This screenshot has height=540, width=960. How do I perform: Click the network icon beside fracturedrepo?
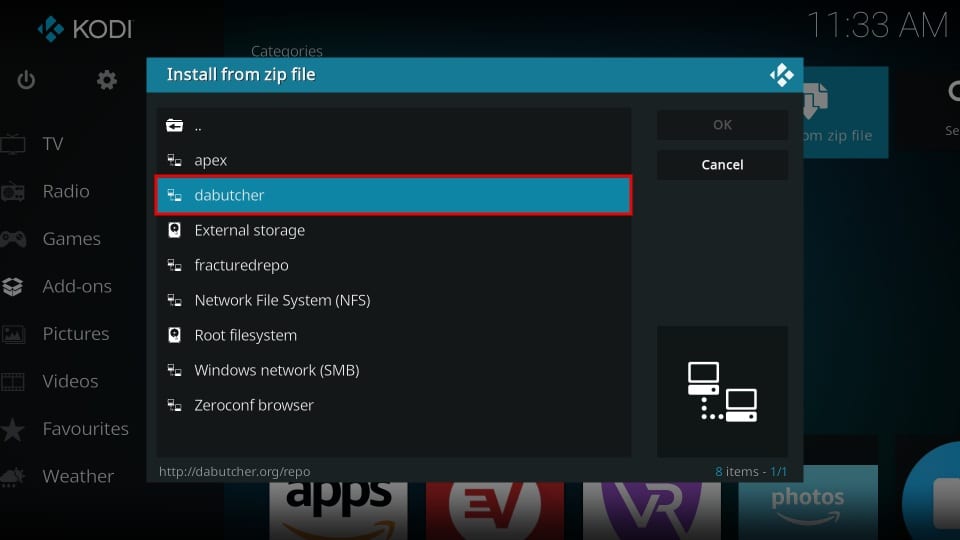coord(174,265)
